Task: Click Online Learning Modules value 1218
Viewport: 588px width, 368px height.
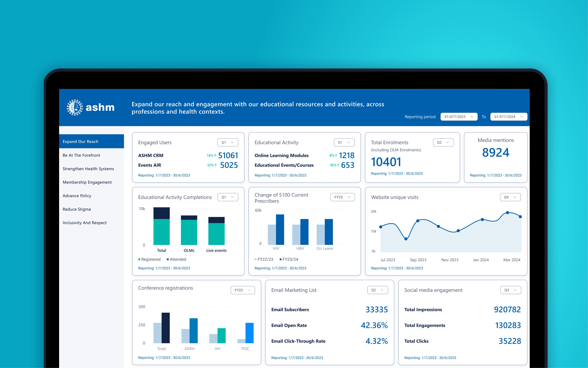Action: tap(346, 155)
